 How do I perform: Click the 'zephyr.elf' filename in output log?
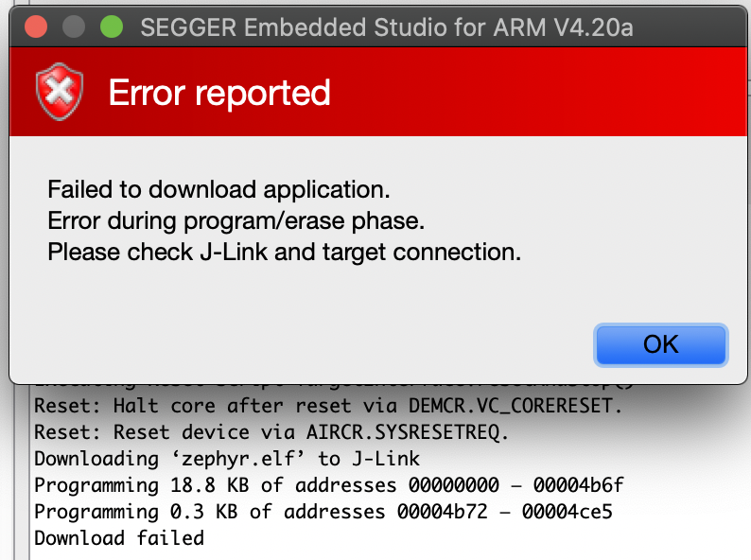click(x=238, y=459)
